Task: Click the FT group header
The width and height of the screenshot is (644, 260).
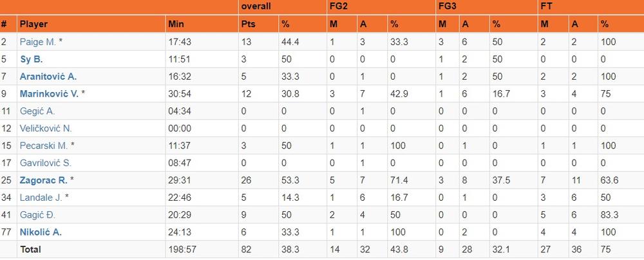Action: 546,6
